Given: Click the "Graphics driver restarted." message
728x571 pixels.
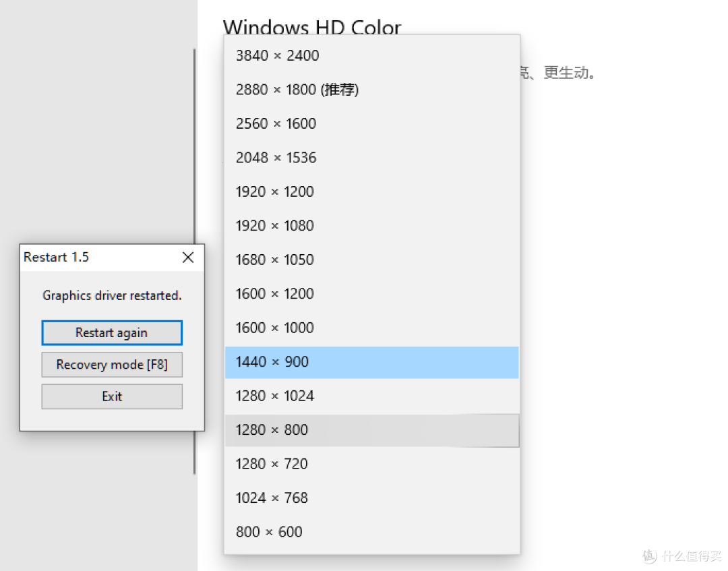Looking at the screenshot, I should [112, 296].
